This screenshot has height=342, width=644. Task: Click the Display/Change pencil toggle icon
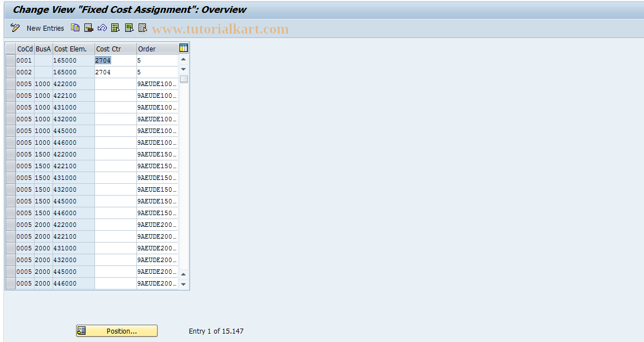(15, 28)
